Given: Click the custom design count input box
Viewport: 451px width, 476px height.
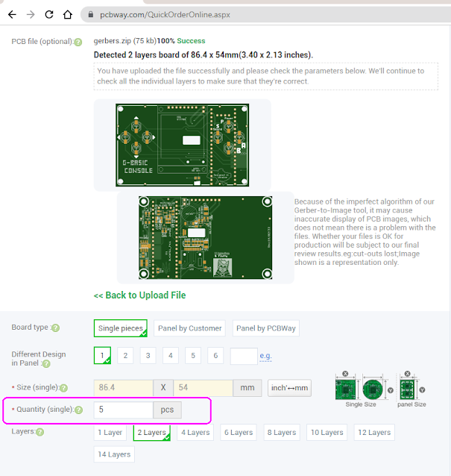Looking at the screenshot, I should 245,356.
